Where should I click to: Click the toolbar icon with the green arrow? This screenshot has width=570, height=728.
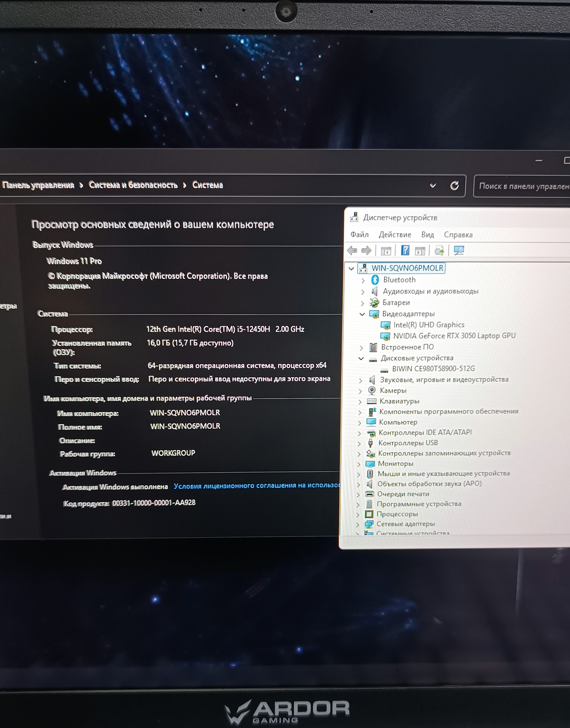click(x=439, y=250)
